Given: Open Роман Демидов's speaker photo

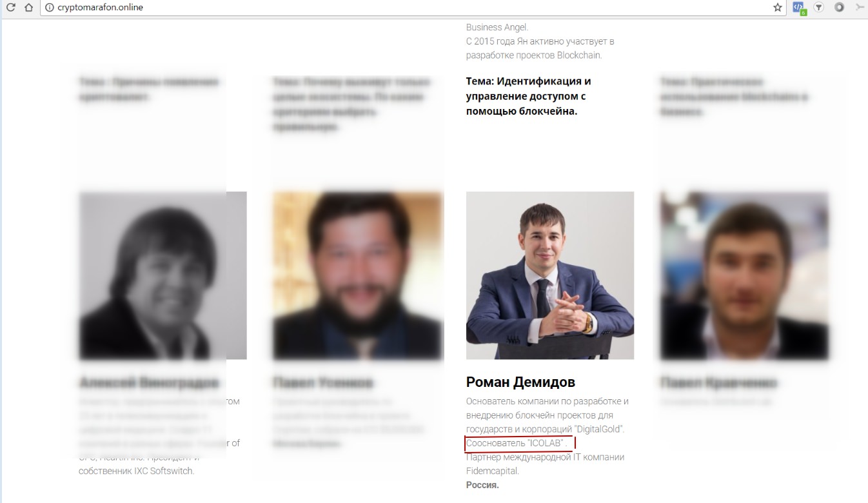Looking at the screenshot, I should coord(550,275).
